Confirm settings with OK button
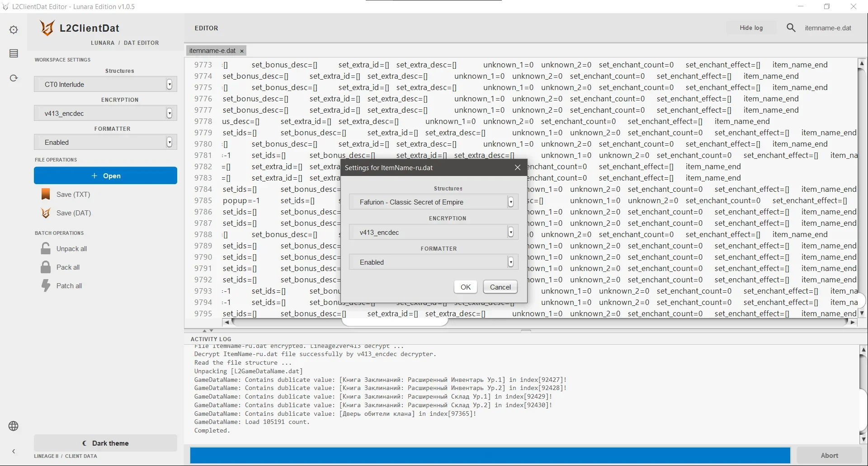 466,287
